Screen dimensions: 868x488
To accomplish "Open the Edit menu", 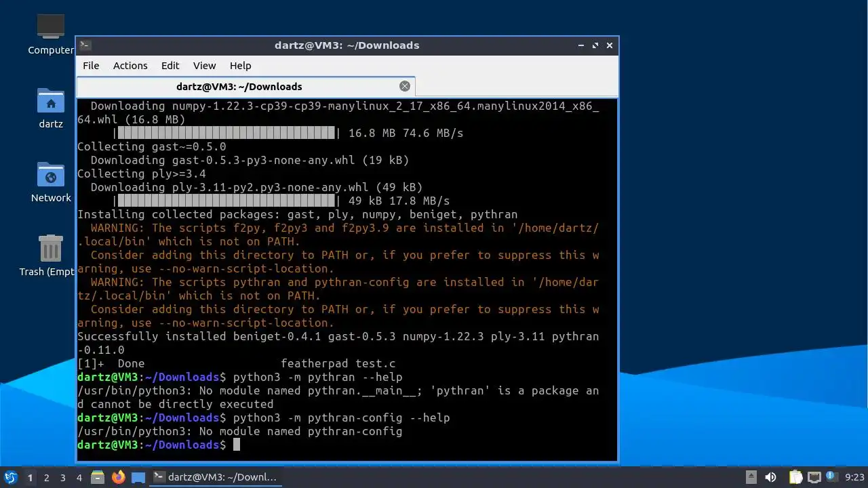I will (x=170, y=66).
